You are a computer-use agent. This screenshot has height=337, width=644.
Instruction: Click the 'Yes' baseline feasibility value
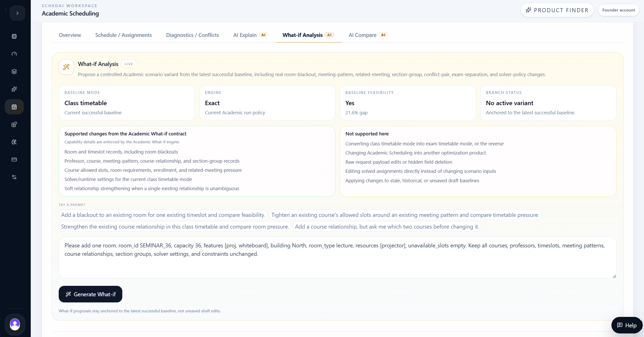point(350,103)
